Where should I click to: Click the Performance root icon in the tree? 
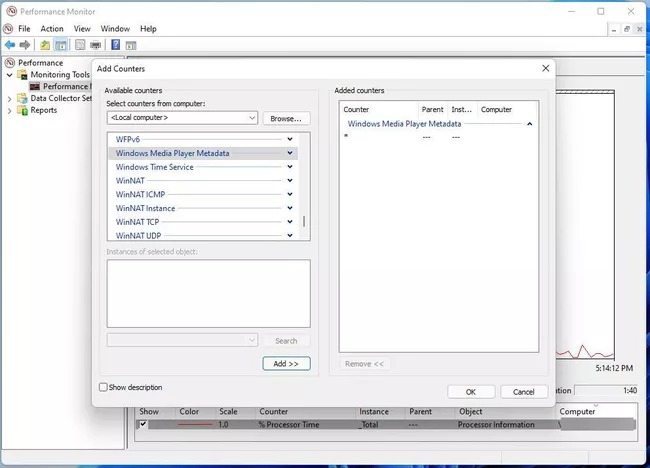(10, 63)
